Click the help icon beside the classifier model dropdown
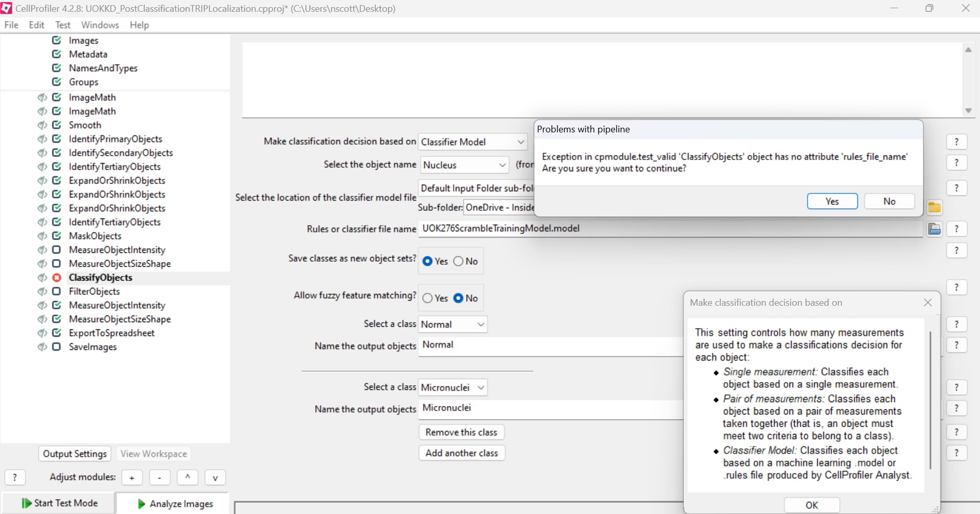This screenshot has width=980, height=514. (x=957, y=142)
